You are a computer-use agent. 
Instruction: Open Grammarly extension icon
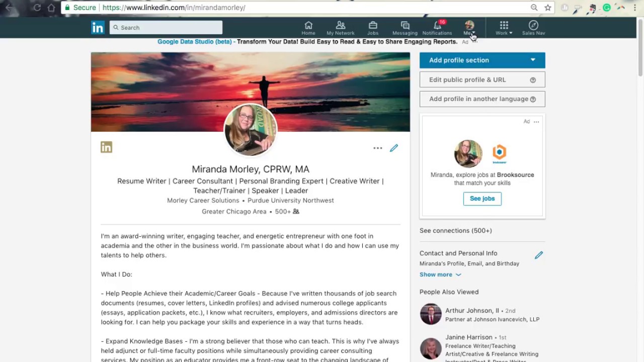coord(607,8)
